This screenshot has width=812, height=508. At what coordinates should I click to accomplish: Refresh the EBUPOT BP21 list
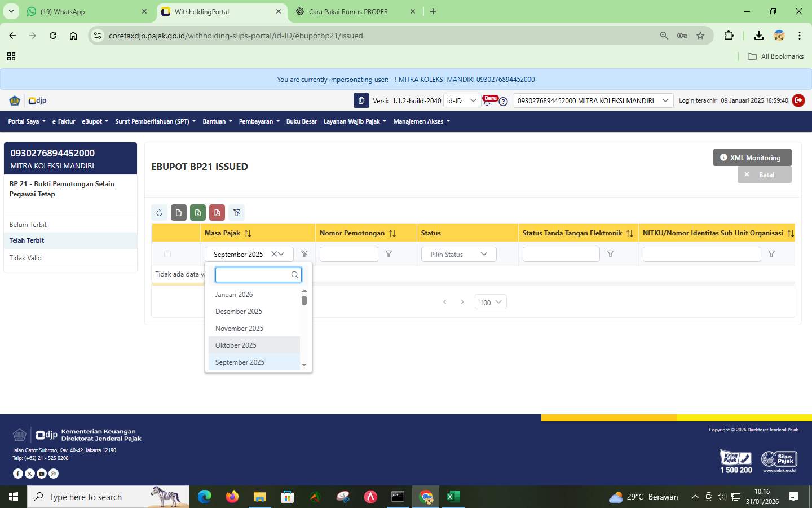coord(159,213)
